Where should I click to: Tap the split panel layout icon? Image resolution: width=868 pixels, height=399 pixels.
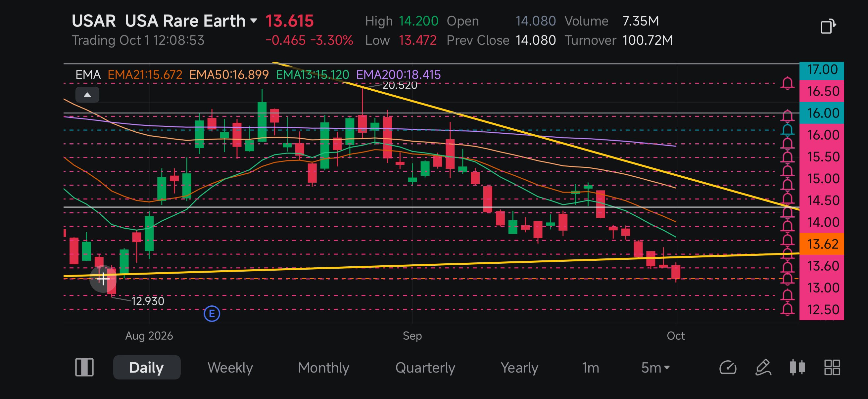click(84, 367)
